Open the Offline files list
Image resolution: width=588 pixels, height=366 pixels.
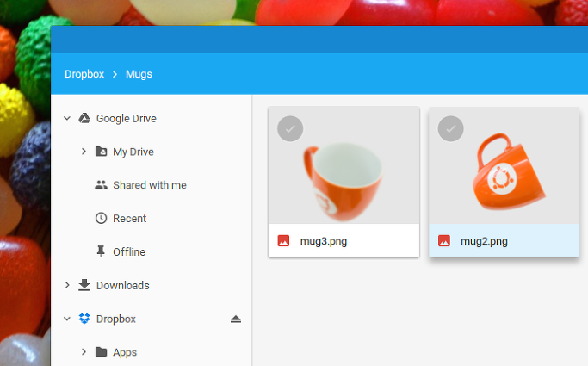click(129, 251)
